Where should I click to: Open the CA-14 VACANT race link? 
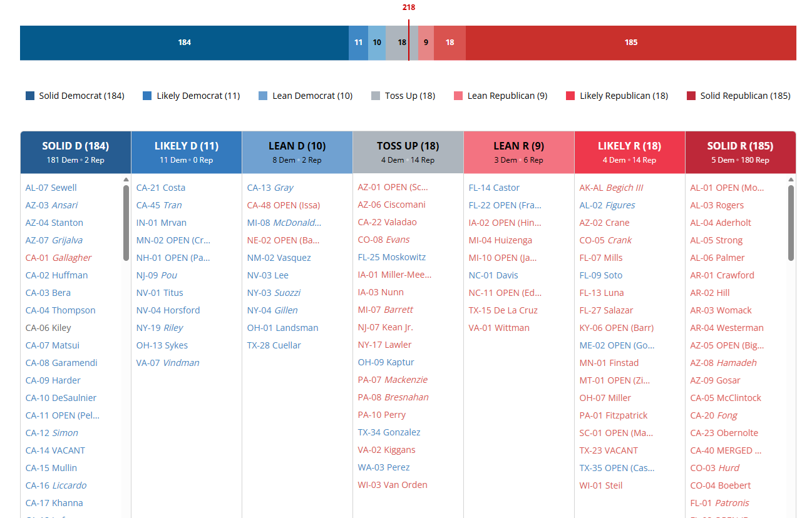click(x=55, y=450)
